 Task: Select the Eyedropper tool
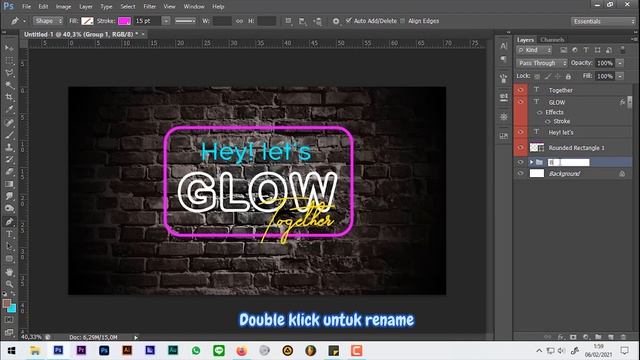[9, 110]
